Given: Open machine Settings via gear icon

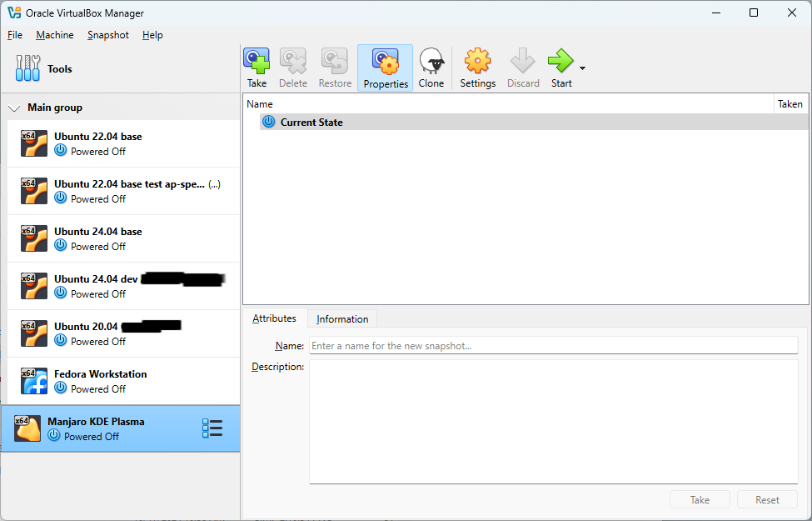Looking at the screenshot, I should (x=477, y=61).
